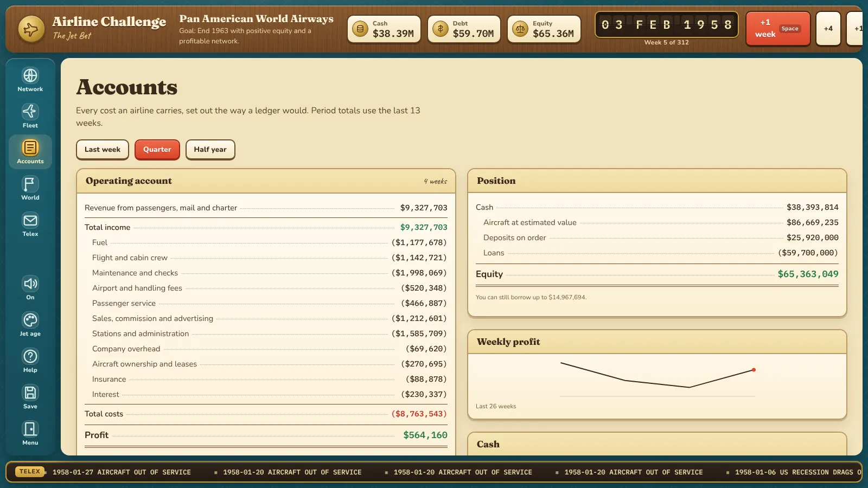The width and height of the screenshot is (868, 488).
Task: Click the Profit value $564,160
Action: (x=425, y=435)
